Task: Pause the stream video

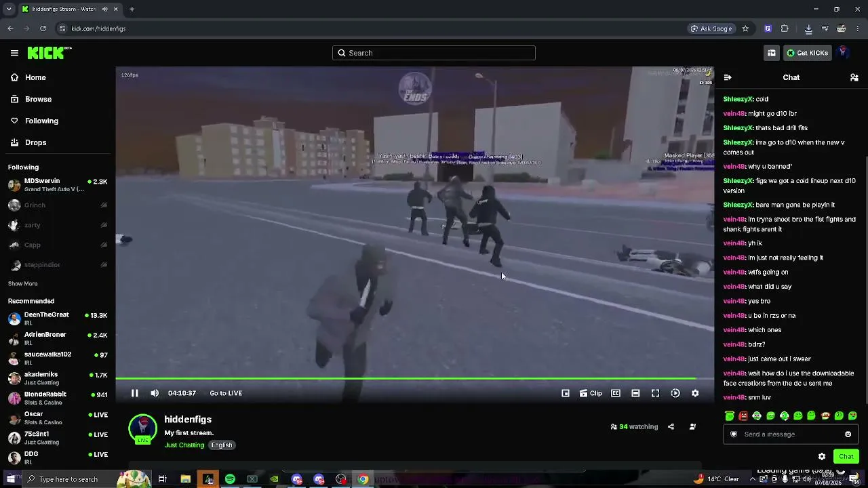Action: click(x=134, y=393)
